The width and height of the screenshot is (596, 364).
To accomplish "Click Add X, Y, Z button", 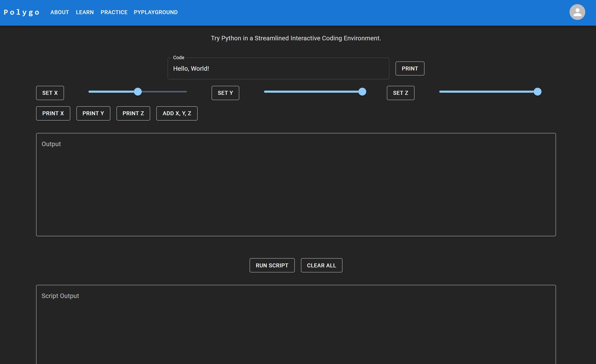I will tap(177, 113).
